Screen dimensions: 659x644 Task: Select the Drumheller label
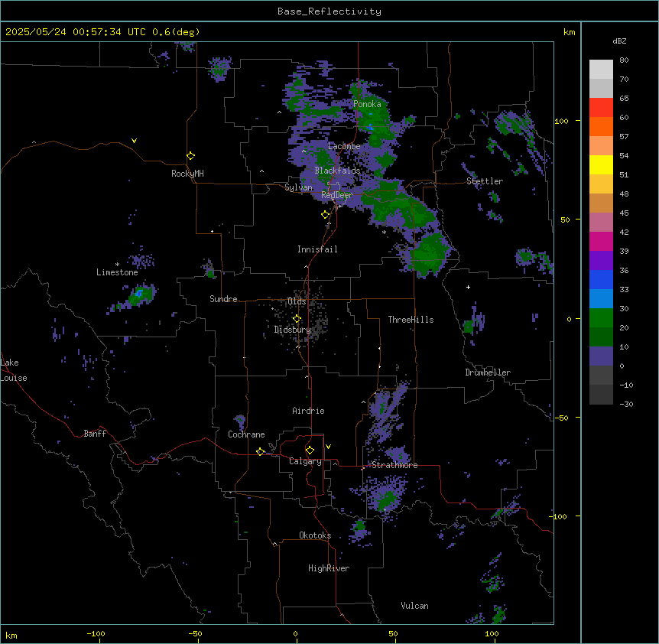(488, 372)
